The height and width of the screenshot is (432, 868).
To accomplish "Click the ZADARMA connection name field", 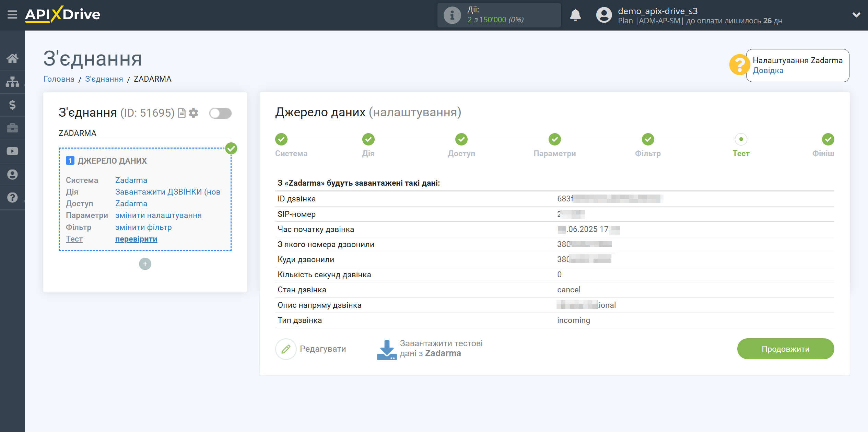I will pos(145,133).
